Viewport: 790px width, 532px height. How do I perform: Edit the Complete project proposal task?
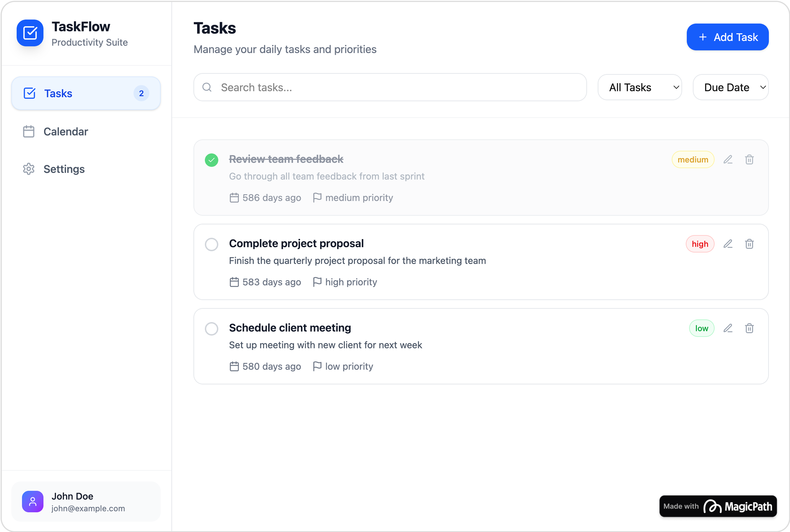[x=728, y=244]
